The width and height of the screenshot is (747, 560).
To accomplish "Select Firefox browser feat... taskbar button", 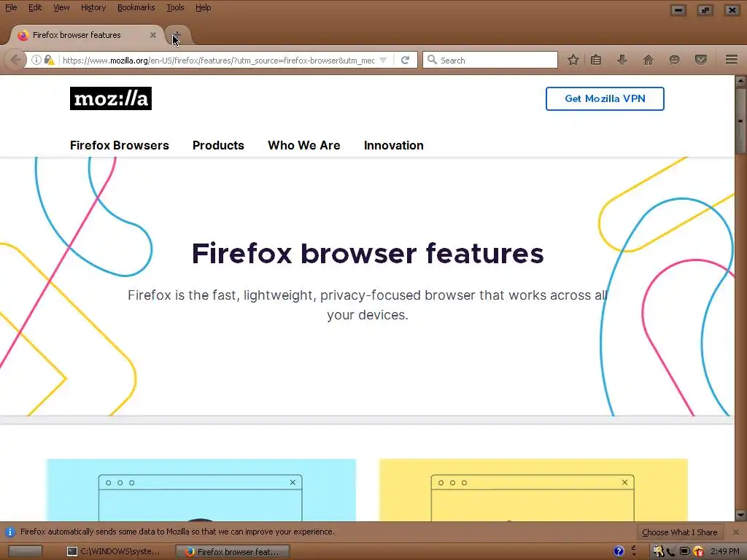I will coord(233,551).
